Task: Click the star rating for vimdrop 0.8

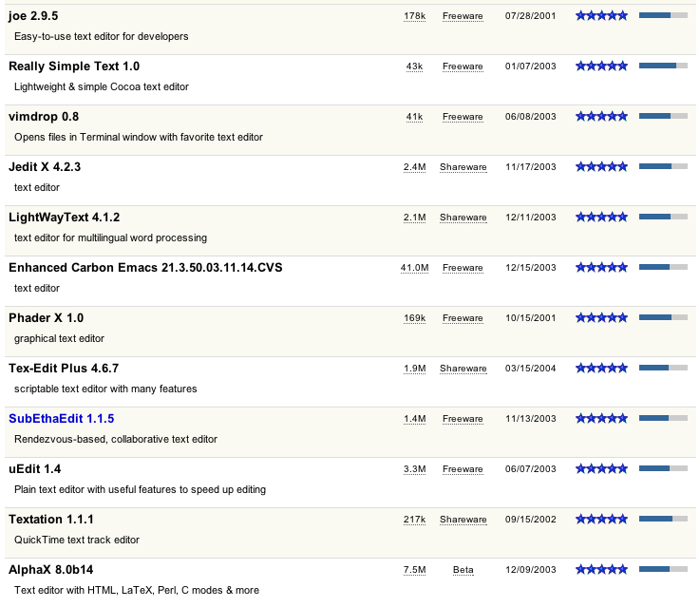Action: click(x=601, y=117)
